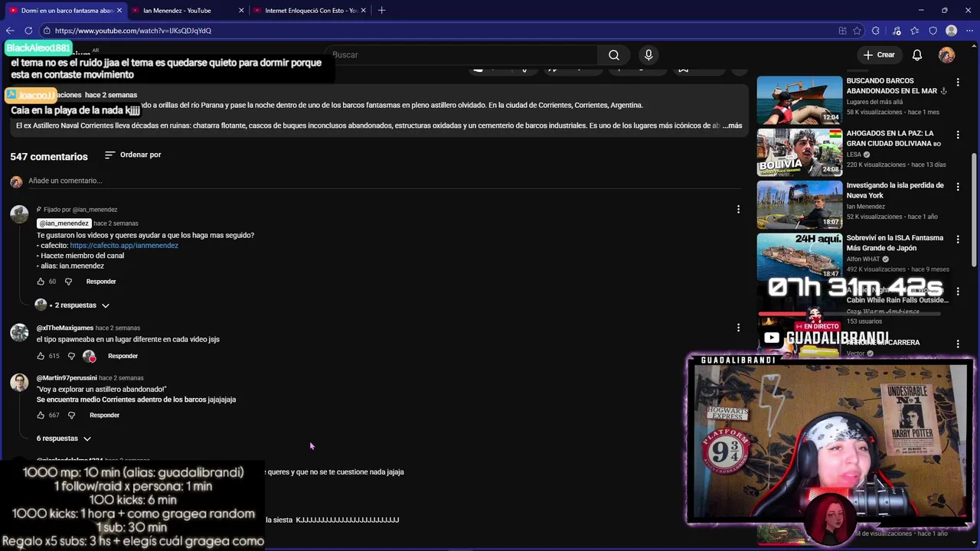Switch to the Ian Menendez - YouTube tab
Viewport: 980px width, 551px height.
pos(177,11)
